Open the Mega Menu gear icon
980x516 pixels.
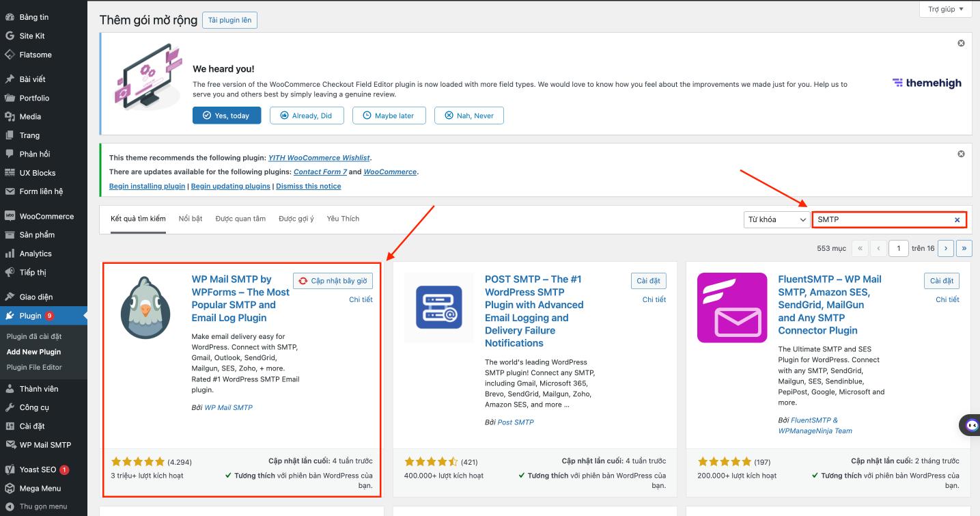point(10,489)
